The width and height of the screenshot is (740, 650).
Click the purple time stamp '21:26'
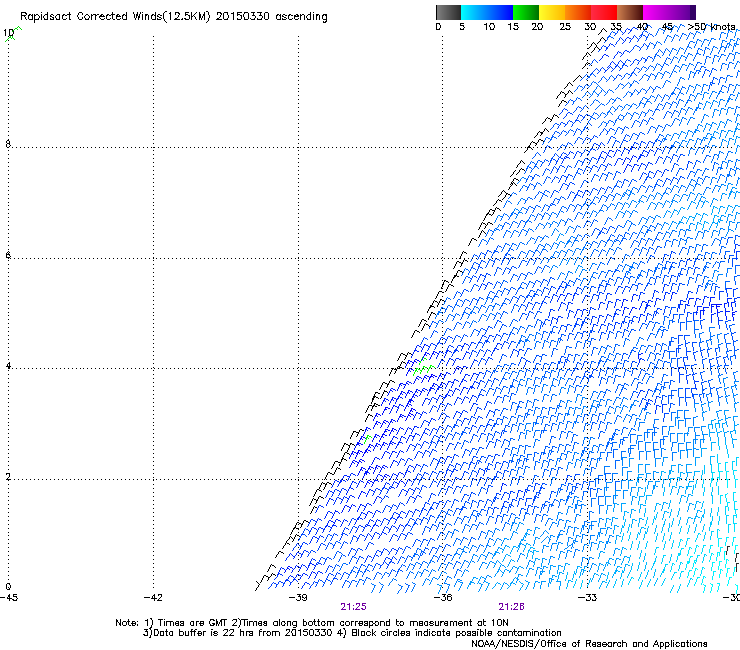point(512,607)
